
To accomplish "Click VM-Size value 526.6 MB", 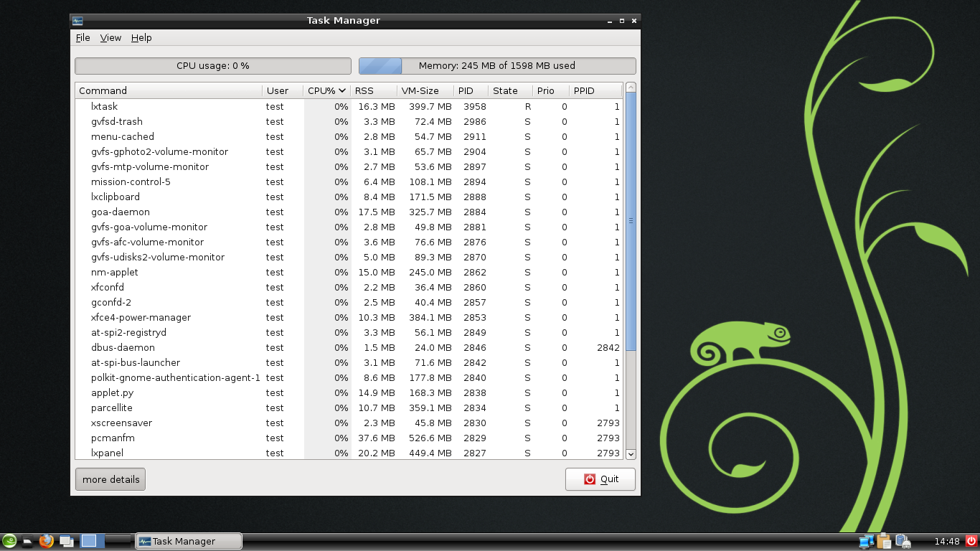I will [x=430, y=438].
